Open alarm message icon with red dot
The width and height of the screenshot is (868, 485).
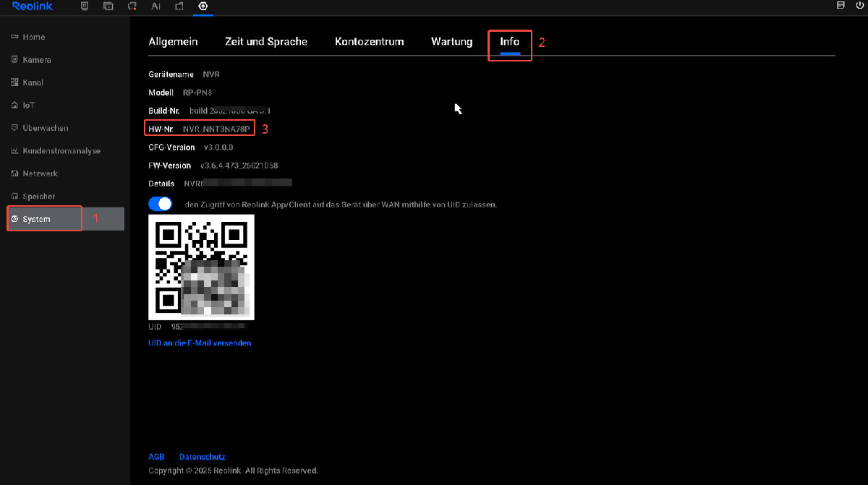tap(132, 6)
